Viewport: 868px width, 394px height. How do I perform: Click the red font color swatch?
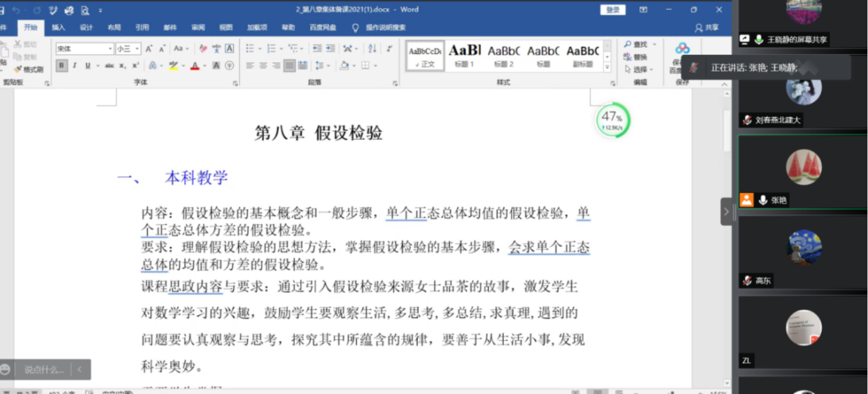tap(195, 66)
